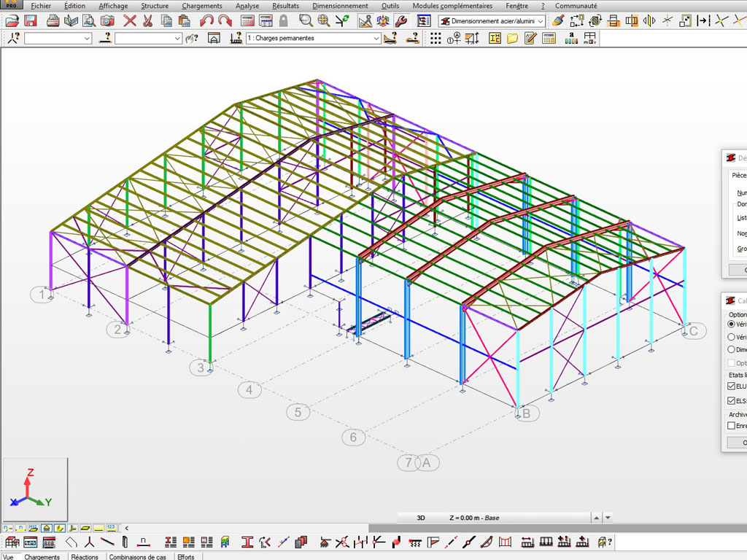Click view-level up arrow near Base
Screen dimensions: 747x560
click(597, 518)
